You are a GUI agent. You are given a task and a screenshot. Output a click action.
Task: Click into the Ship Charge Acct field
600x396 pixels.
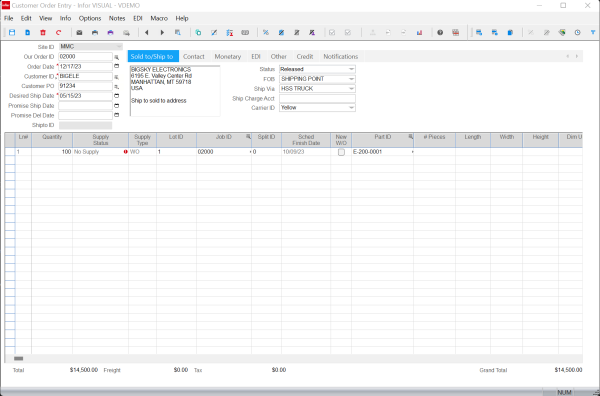coord(317,98)
